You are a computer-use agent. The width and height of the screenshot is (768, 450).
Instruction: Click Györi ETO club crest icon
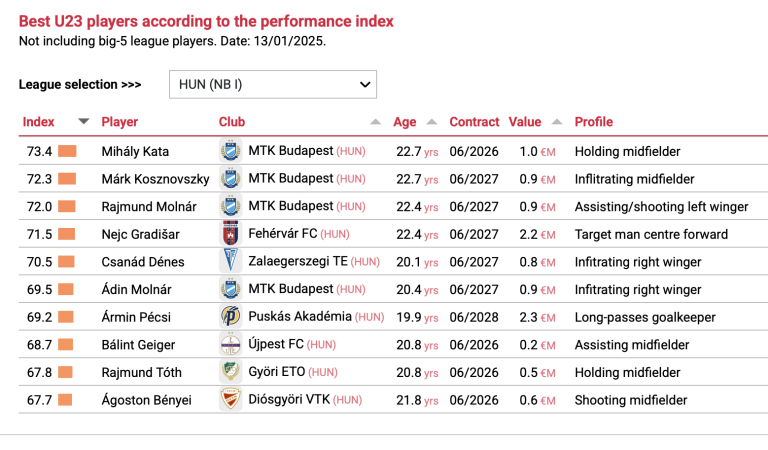(230, 372)
